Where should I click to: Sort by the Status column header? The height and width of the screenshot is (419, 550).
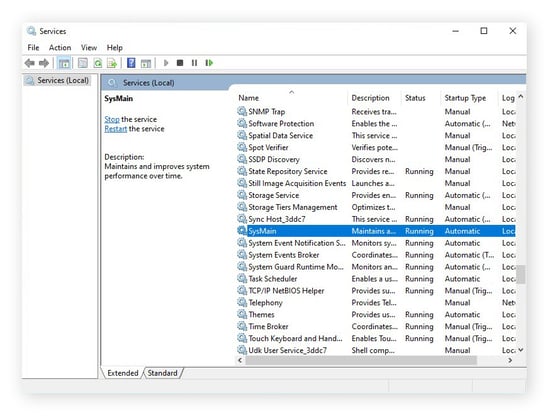(420, 98)
